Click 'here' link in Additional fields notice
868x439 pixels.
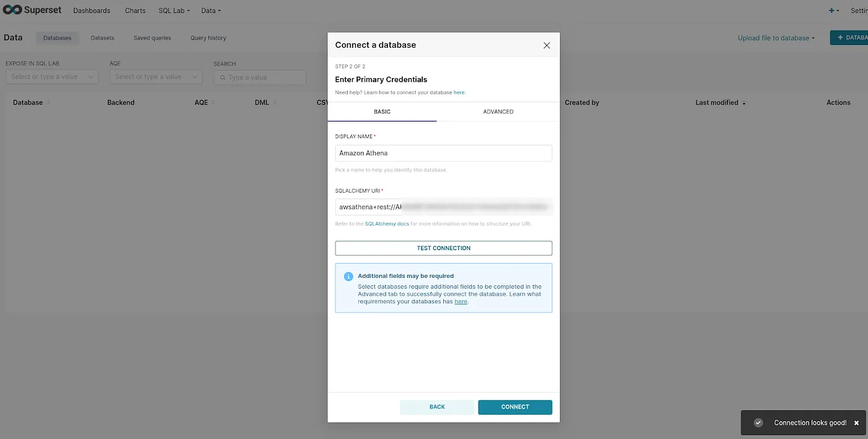point(461,301)
